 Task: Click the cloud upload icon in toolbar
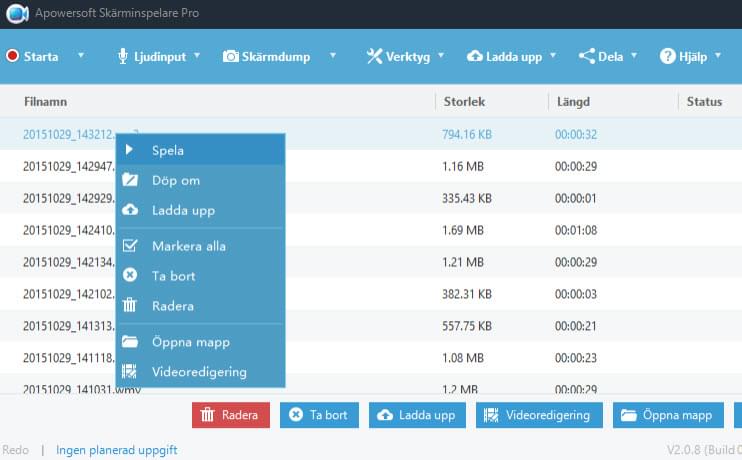(x=475, y=56)
